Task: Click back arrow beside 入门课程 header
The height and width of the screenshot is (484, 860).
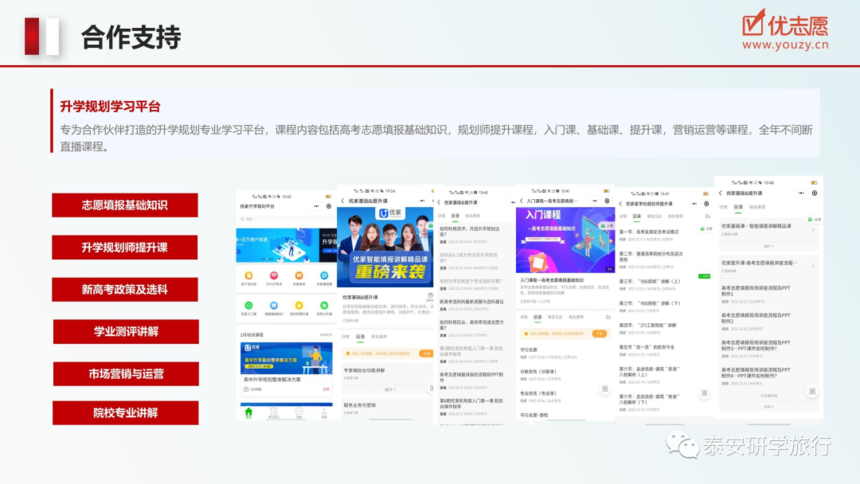Action: (522, 201)
